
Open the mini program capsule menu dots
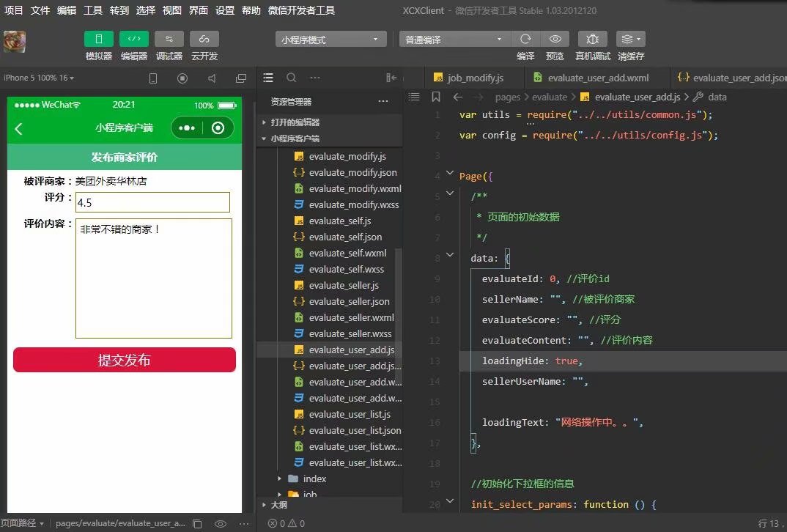coord(187,128)
